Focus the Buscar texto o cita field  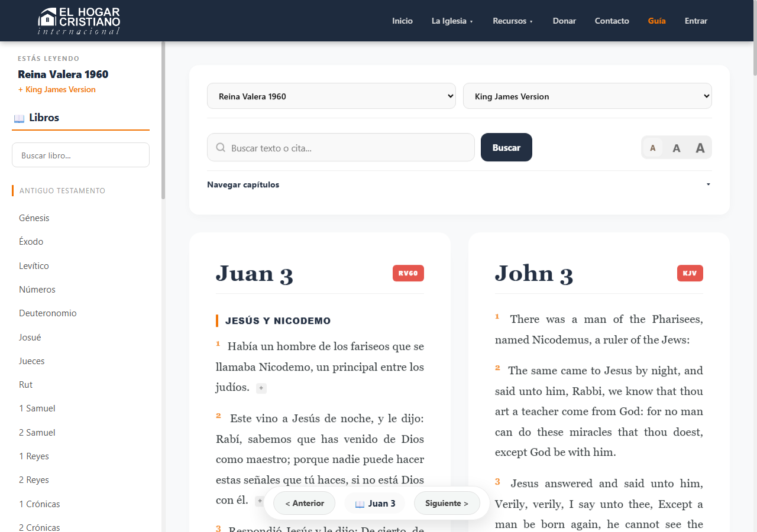[341, 147]
